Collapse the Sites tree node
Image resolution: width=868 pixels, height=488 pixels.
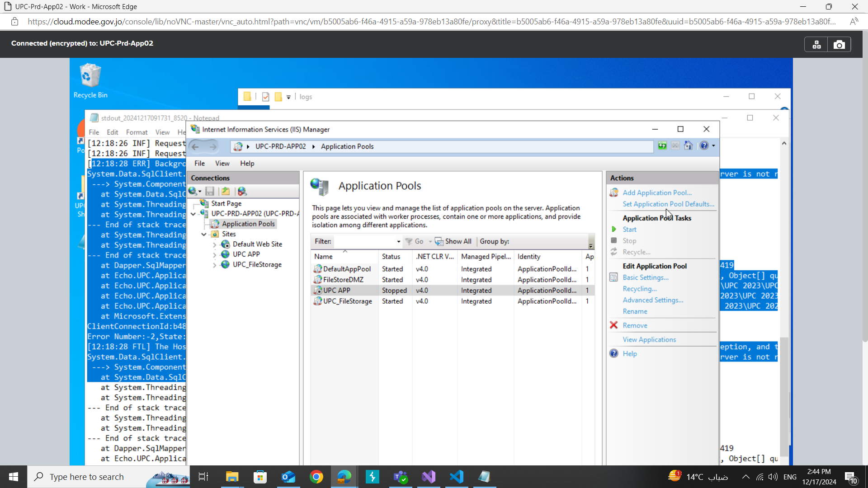pyautogui.click(x=204, y=234)
